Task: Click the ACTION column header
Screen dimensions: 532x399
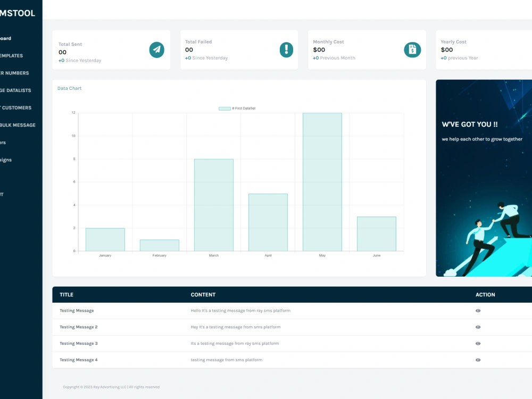Action: pos(485,295)
